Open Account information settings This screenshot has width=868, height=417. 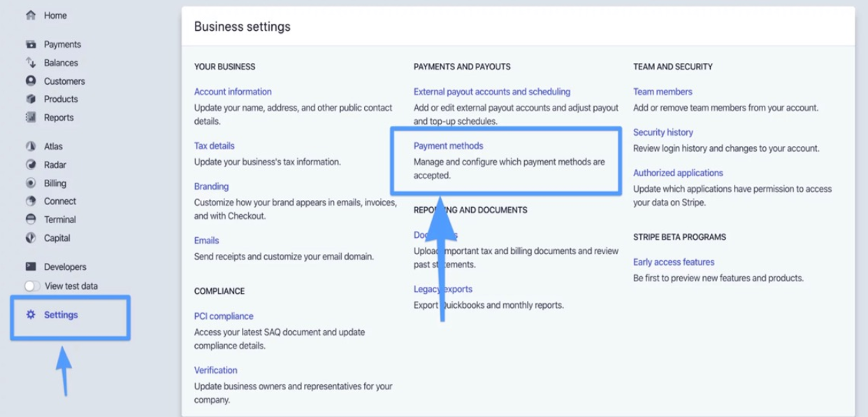[x=233, y=92]
